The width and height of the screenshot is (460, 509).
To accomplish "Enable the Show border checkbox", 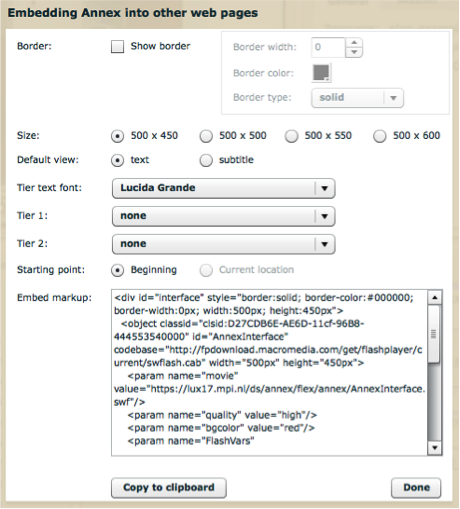I will [x=117, y=47].
